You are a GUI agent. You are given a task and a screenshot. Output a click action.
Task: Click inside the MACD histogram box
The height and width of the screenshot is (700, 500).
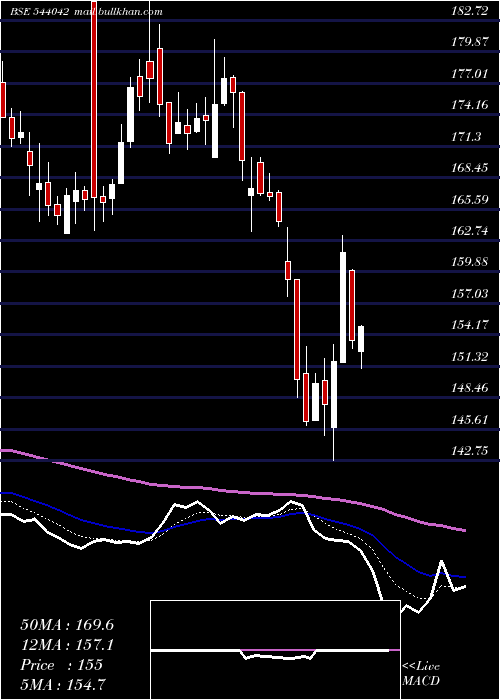coord(275,650)
